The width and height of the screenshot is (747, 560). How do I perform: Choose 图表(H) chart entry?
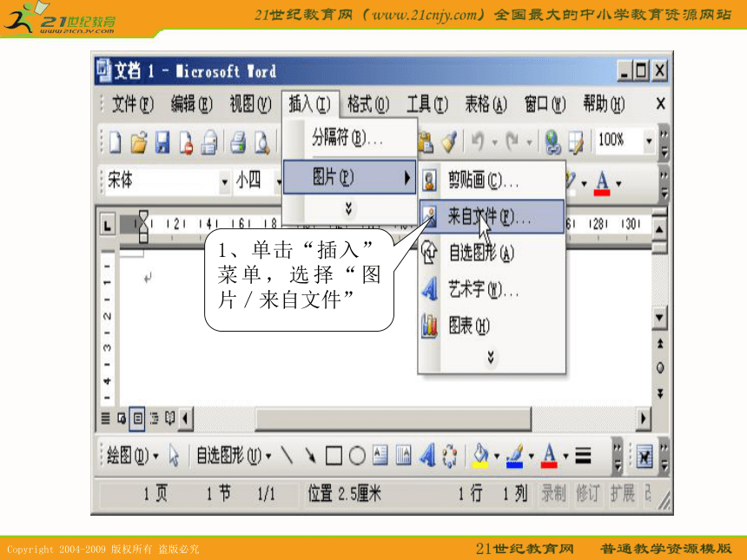(492, 326)
